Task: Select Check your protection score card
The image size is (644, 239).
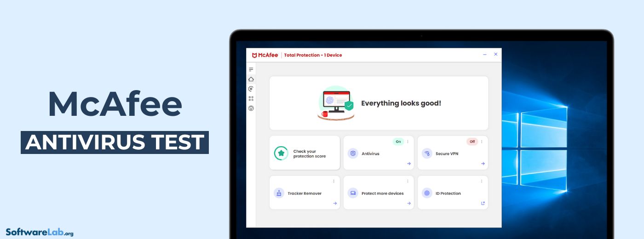Action: [305, 153]
